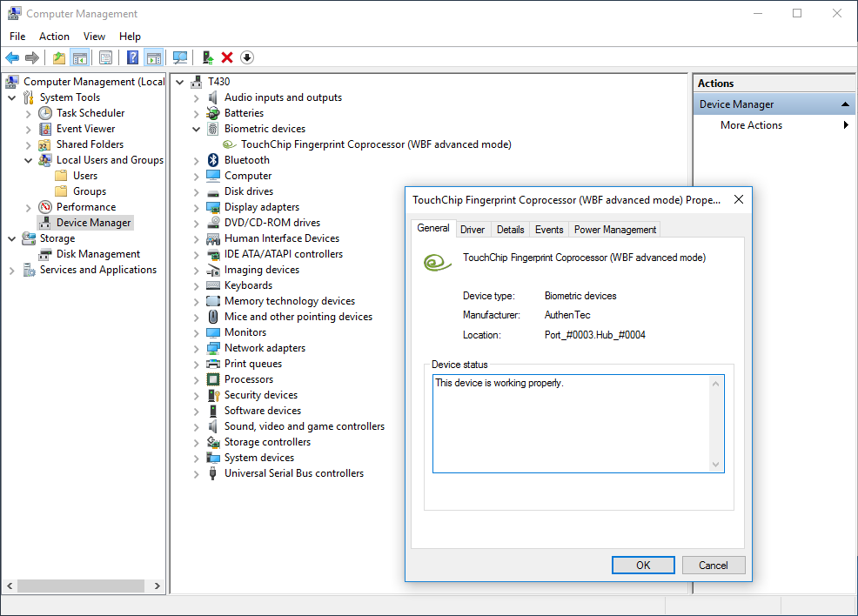Switch to the Events tab
The height and width of the screenshot is (616, 858).
[549, 229]
